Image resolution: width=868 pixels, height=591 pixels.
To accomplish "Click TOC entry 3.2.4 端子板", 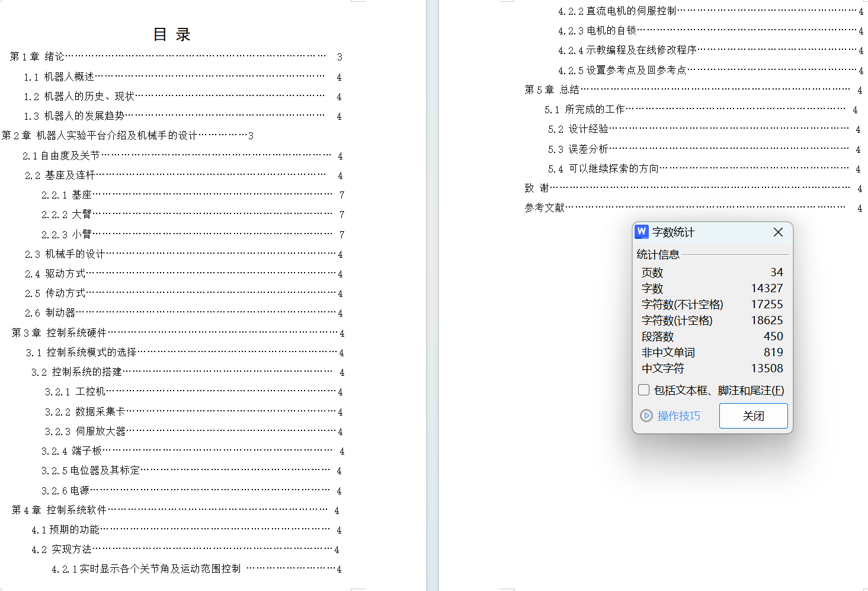I will [193, 451].
